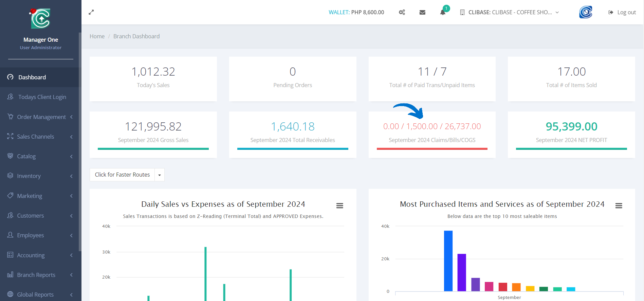Go to Home breadcrumb link
This screenshot has height=301, width=644.
(x=97, y=36)
